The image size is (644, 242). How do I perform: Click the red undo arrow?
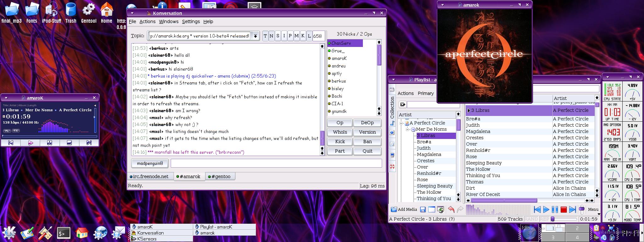(x=451, y=209)
